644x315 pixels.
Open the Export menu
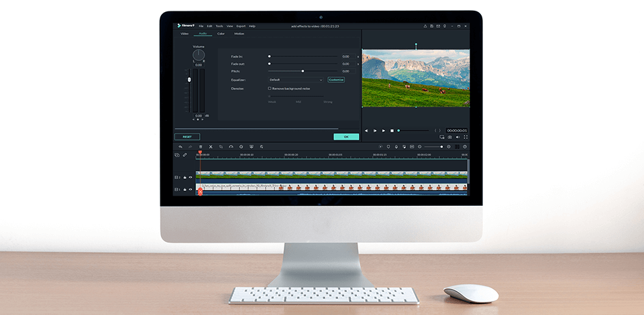click(x=241, y=26)
